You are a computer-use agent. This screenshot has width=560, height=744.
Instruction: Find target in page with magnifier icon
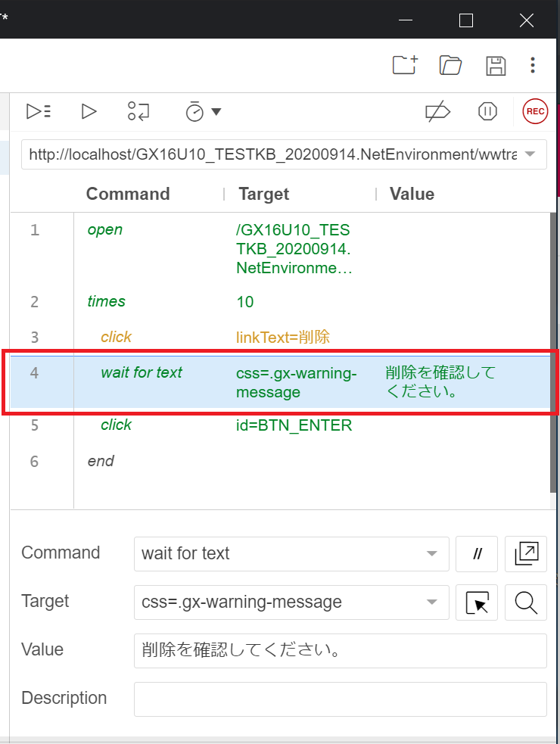pos(526,602)
